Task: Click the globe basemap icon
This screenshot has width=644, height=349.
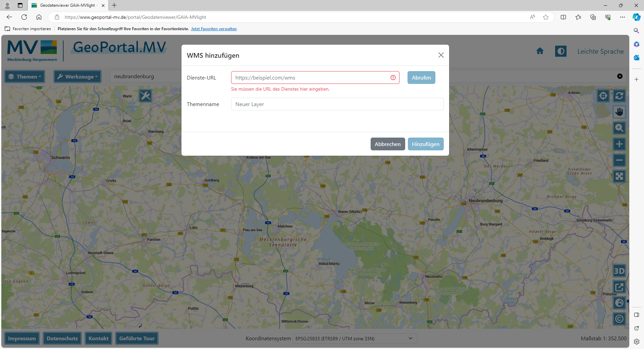Action: 619,303
